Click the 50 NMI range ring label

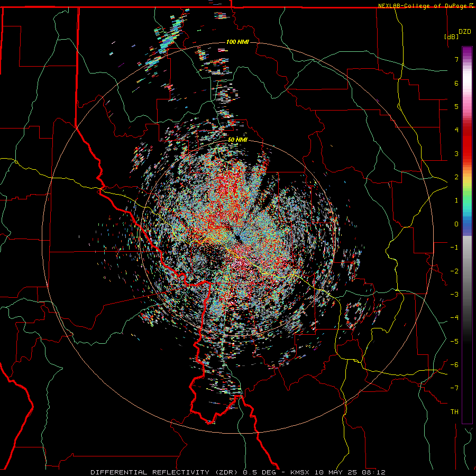coord(237,140)
